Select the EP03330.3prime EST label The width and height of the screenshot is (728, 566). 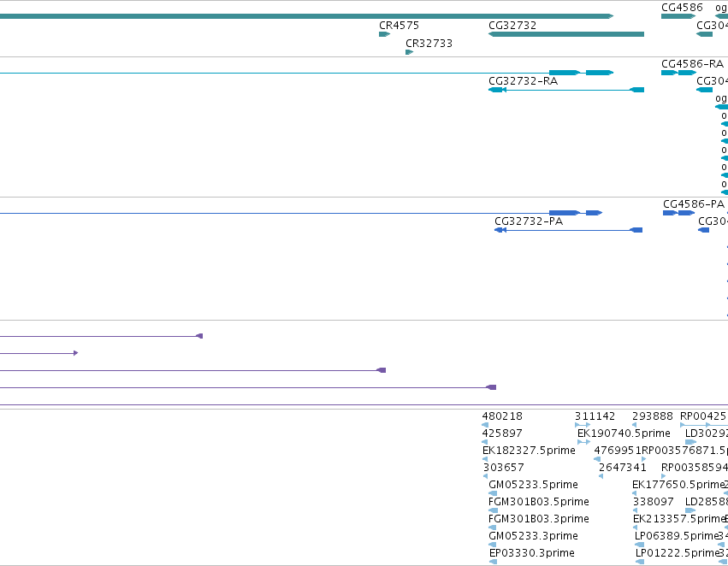click(x=532, y=553)
